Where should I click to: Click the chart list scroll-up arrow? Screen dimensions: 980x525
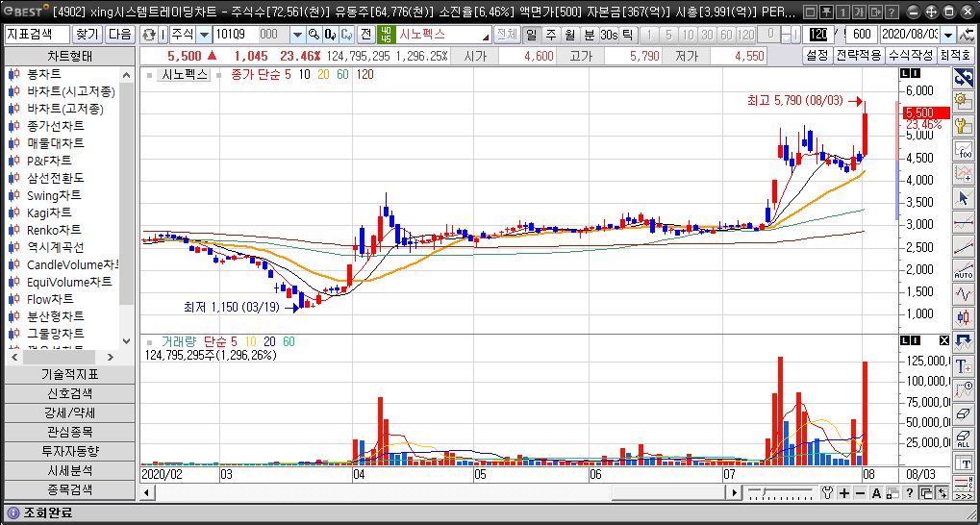click(x=126, y=75)
